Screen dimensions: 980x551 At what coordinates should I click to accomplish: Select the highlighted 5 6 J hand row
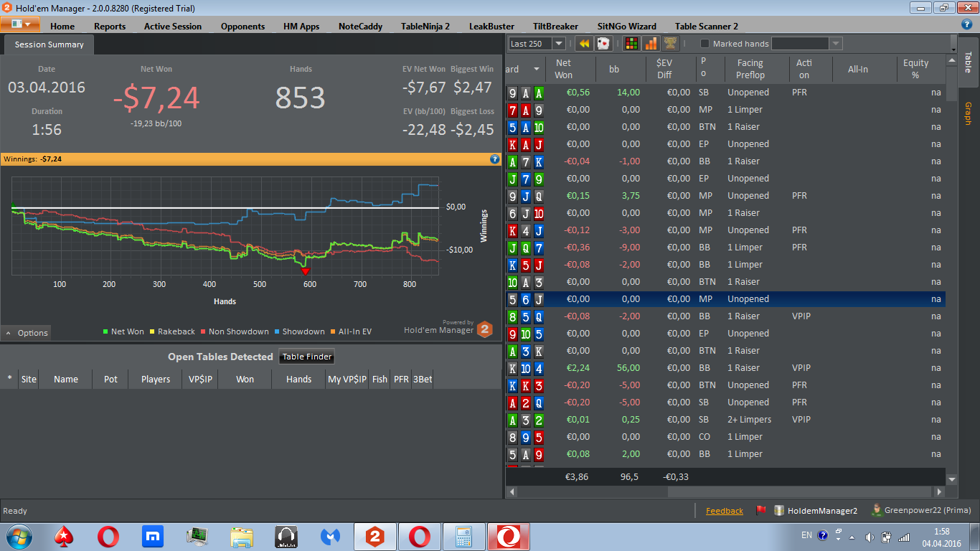point(725,299)
